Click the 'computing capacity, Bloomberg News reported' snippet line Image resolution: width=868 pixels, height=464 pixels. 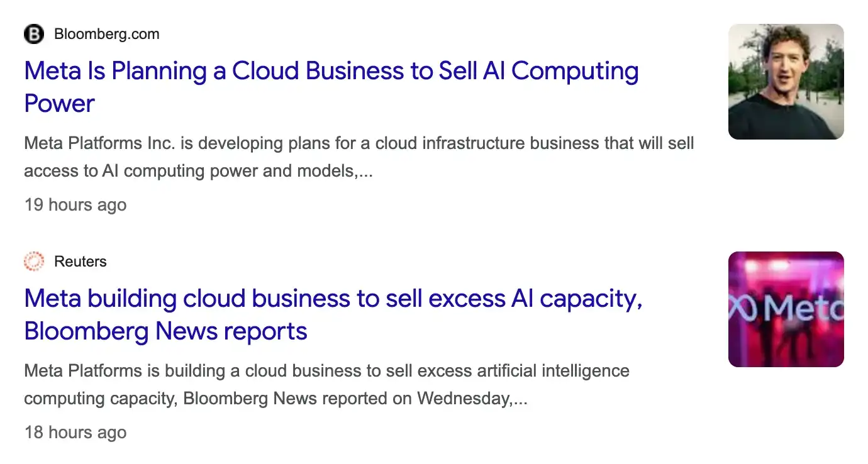click(275, 399)
